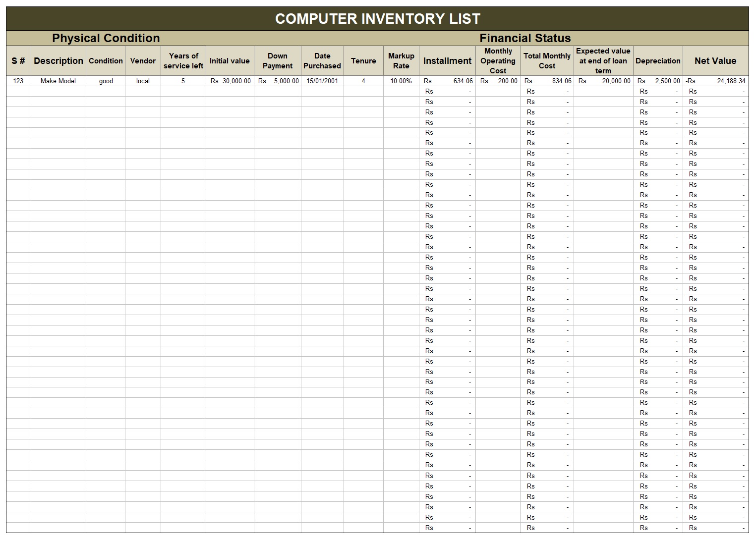756x541 pixels.
Task: Click the Rs 30,000.00 initial value cell
Action: click(230, 81)
